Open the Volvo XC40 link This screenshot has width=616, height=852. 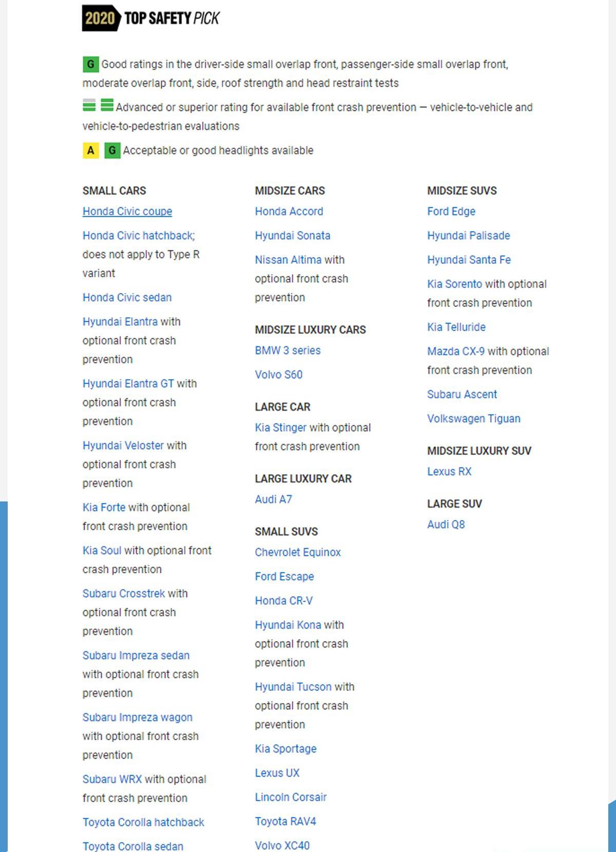click(282, 845)
